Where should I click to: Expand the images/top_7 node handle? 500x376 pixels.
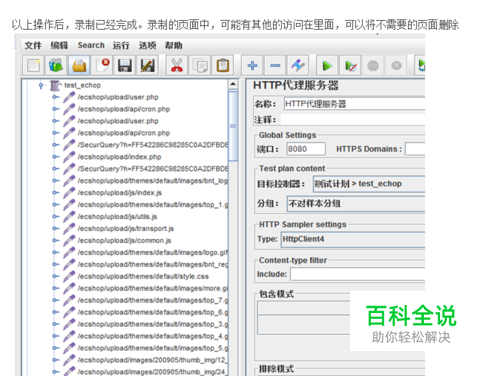pyautogui.click(x=56, y=300)
